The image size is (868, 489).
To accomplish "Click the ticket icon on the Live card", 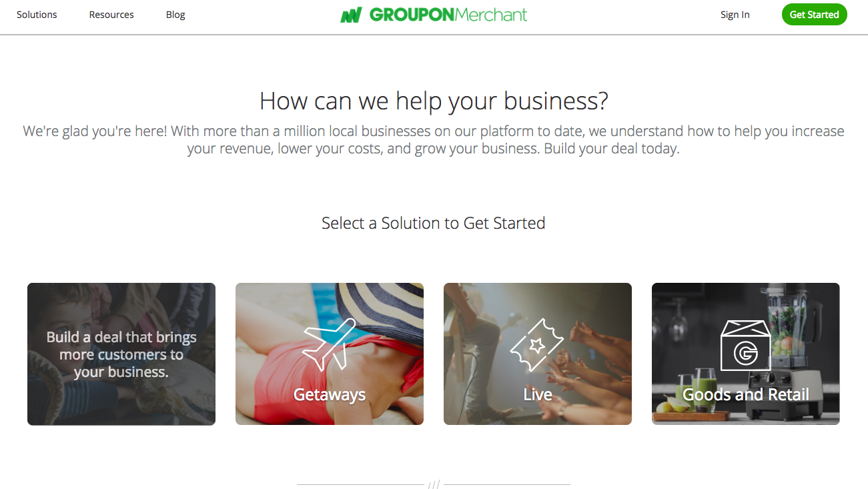I will pos(537,344).
